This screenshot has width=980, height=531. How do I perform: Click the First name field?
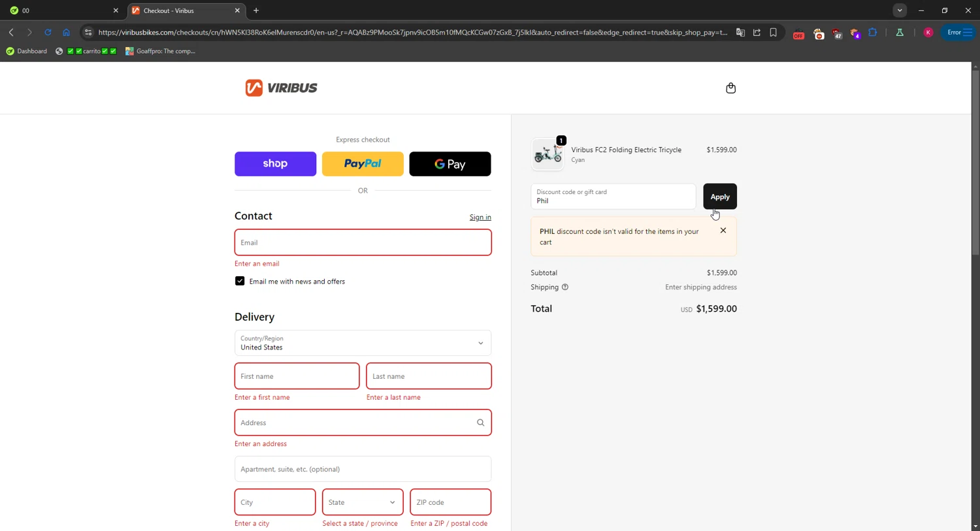pos(297,376)
